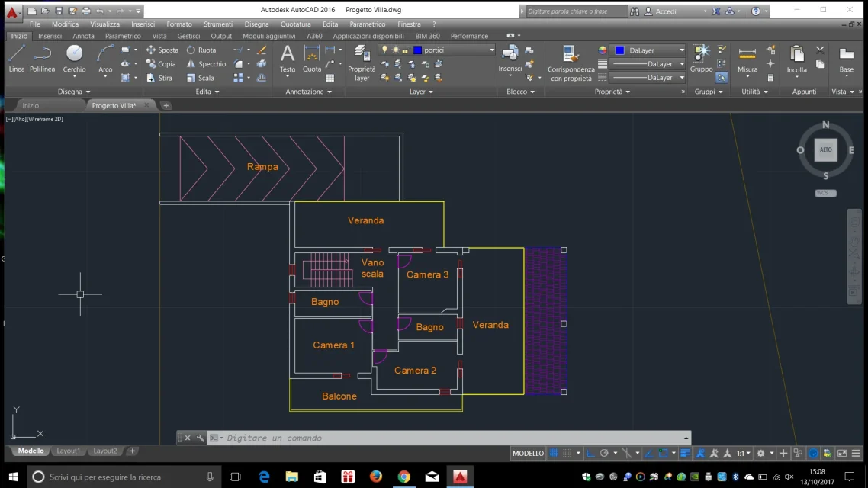Click the Accedi sign-in button
The image size is (868, 488).
click(665, 11)
